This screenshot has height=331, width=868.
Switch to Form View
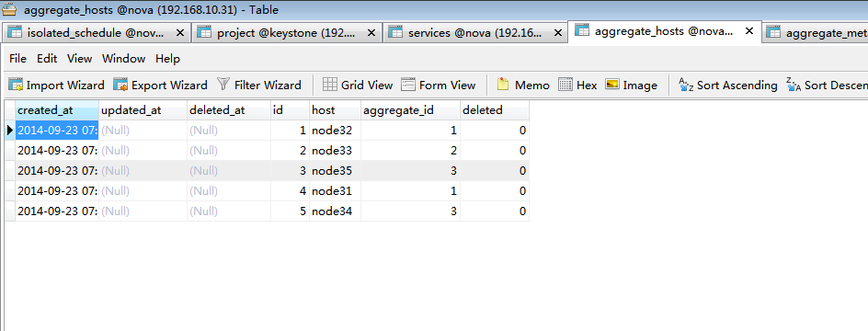[x=439, y=86]
